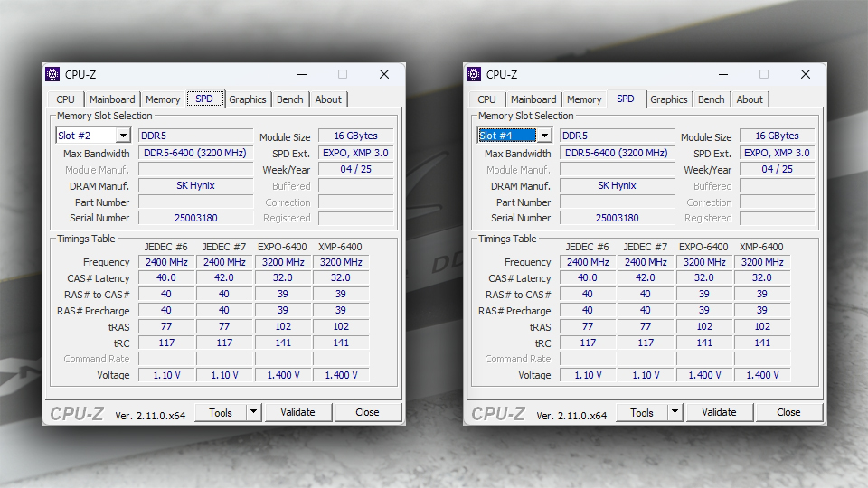Click Tools button in right window
Image resolution: width=868 pixels, height=488 pixels.
coord(642,412)
